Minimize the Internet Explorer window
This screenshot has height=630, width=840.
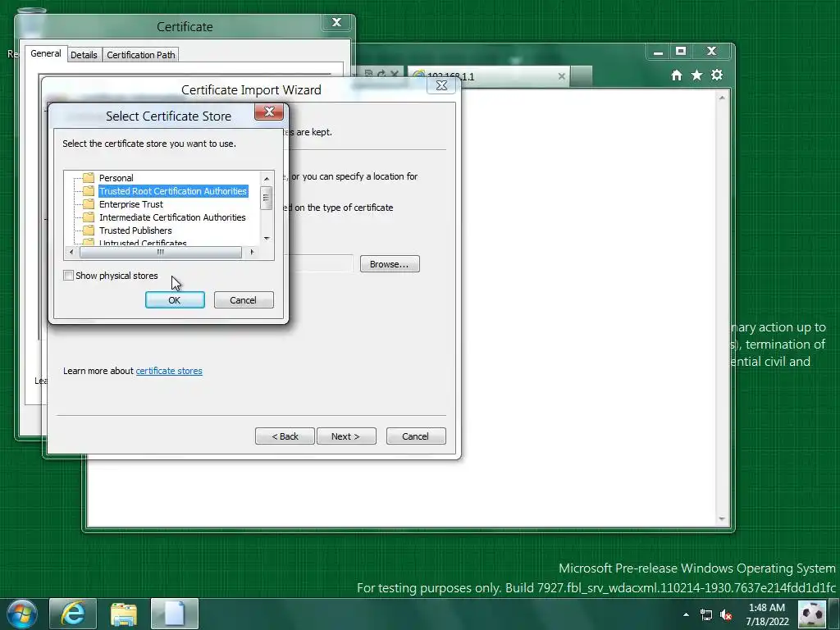coord(659,52)
